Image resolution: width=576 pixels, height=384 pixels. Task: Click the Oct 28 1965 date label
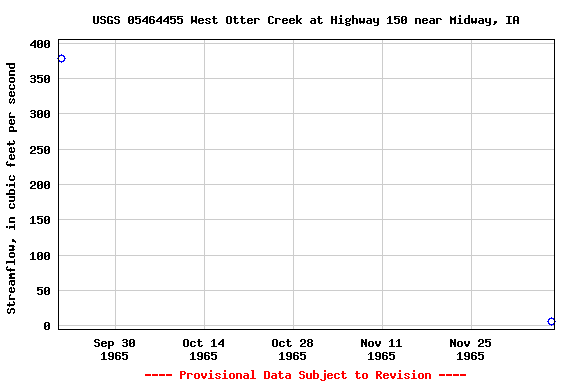click(292, 349)
